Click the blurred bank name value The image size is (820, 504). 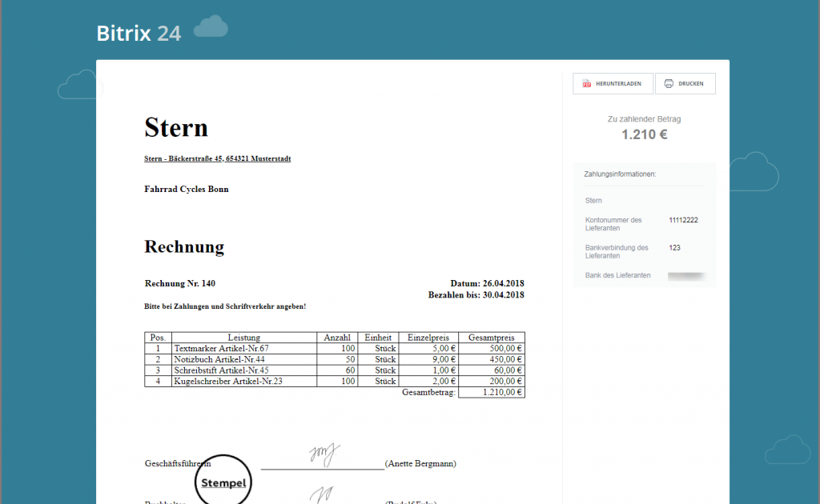(x=686, y=276)
